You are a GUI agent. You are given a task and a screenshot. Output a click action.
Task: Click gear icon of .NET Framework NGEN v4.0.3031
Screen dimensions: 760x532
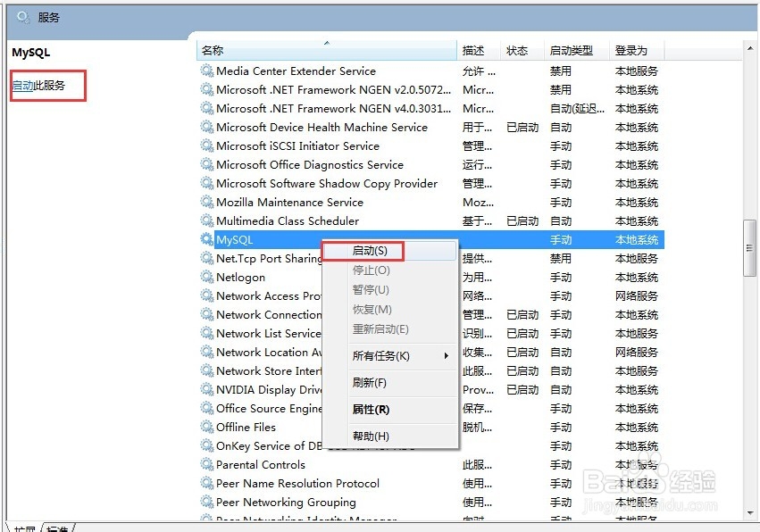click(x=207, y=109)
